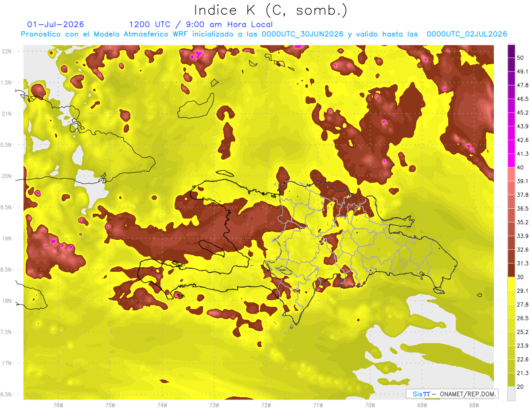Click the colorbar value '30'
Viewport: 532px width, 411px height.
coord(520,277)
